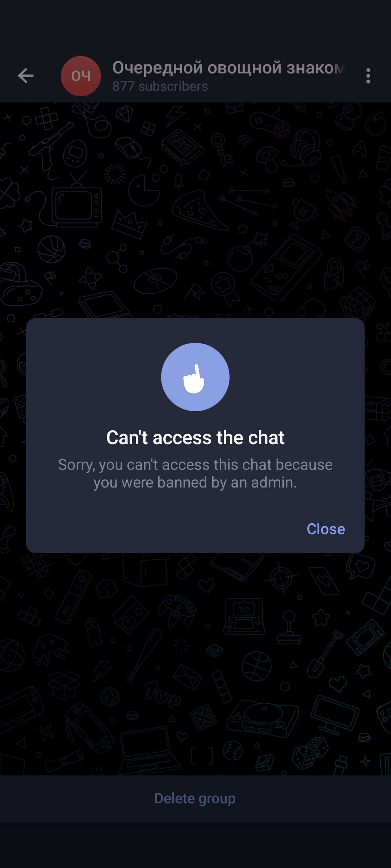Viewport: 391px width, 868px height.
Task: Tap the red ОЧ group avatar
Action: tap(81, 76)
